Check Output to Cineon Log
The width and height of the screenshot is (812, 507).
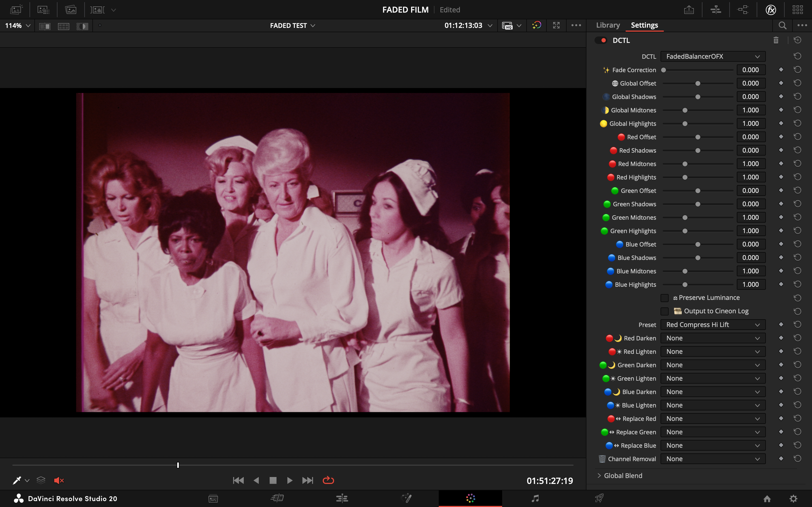point(664,311)
